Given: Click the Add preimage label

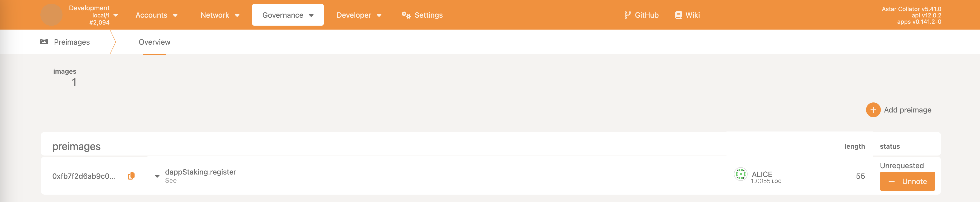Looking at the screenshot, I should (907, 110).
